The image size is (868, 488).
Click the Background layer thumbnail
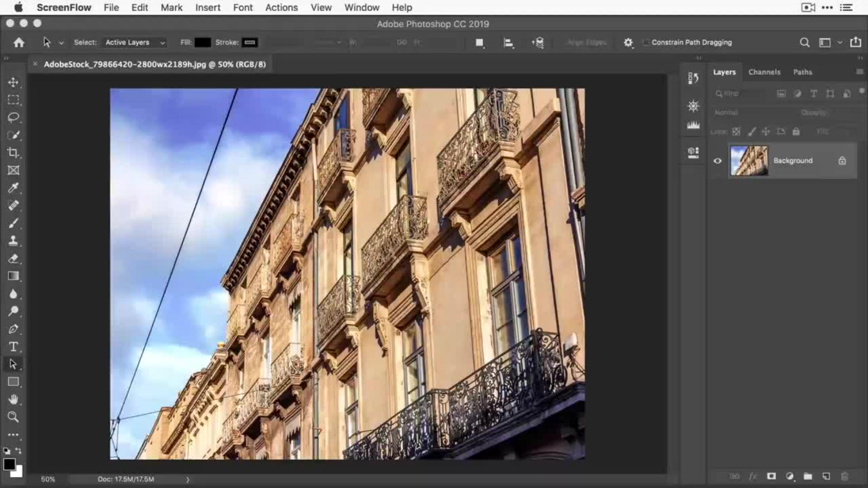tap(749, 161)
